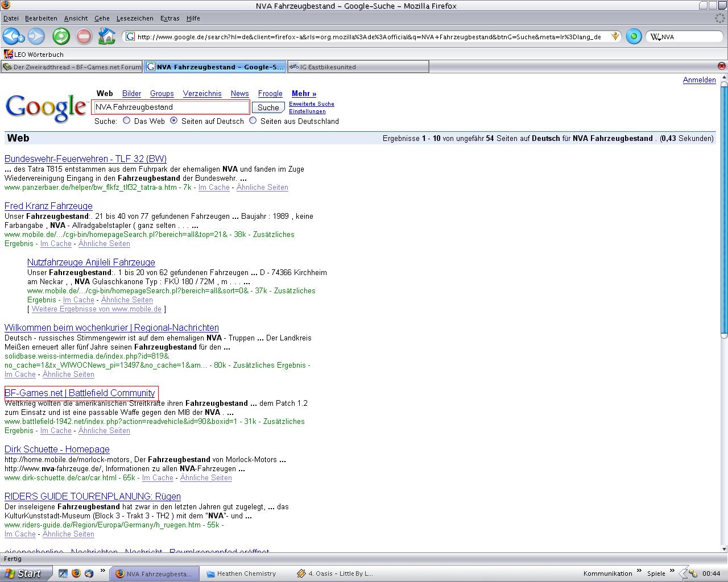728x582 pixels.
Task: Reload the page with the green refresh icon
Action: (61, 36)
